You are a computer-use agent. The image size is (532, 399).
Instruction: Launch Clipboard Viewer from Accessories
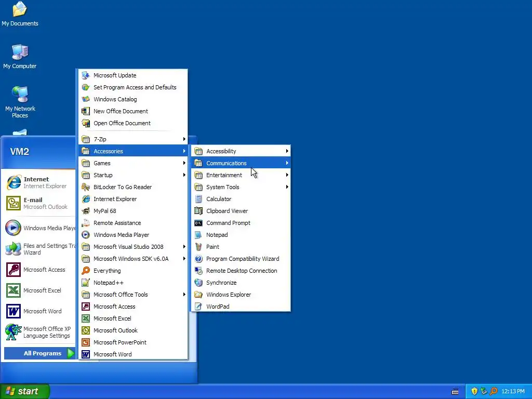point(241,211)
